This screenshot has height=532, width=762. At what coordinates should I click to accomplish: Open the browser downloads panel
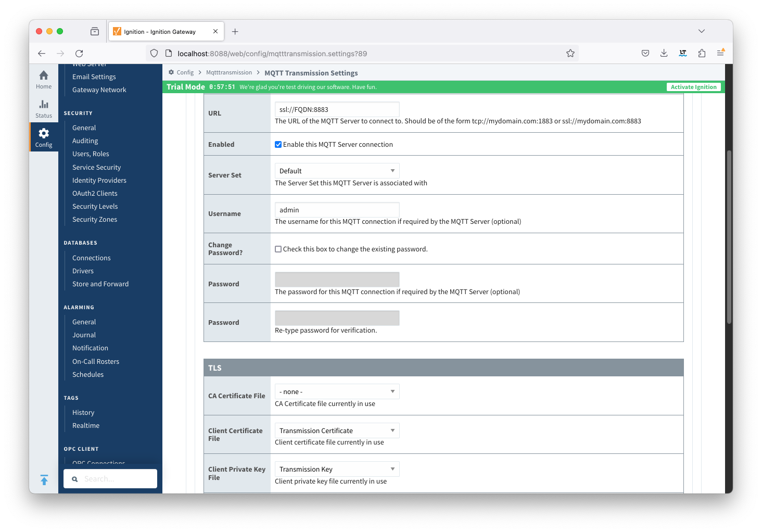[x=664, y=53]
